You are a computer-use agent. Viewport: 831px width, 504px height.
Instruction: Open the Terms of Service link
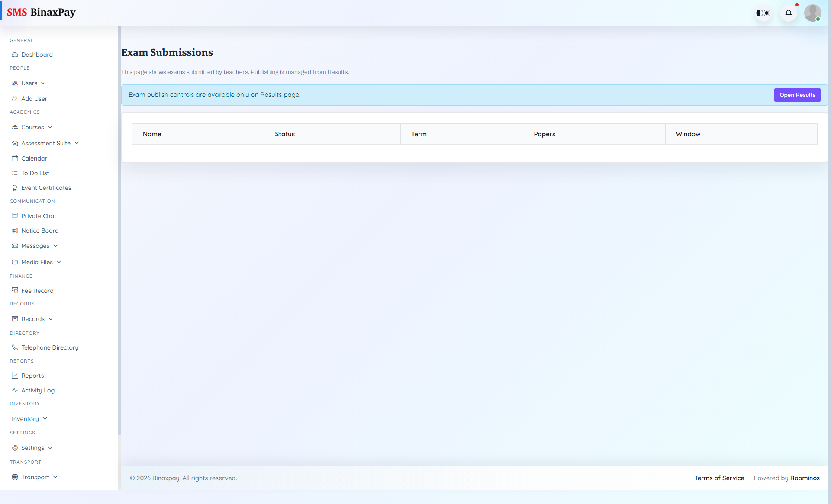tap(719, 478)
